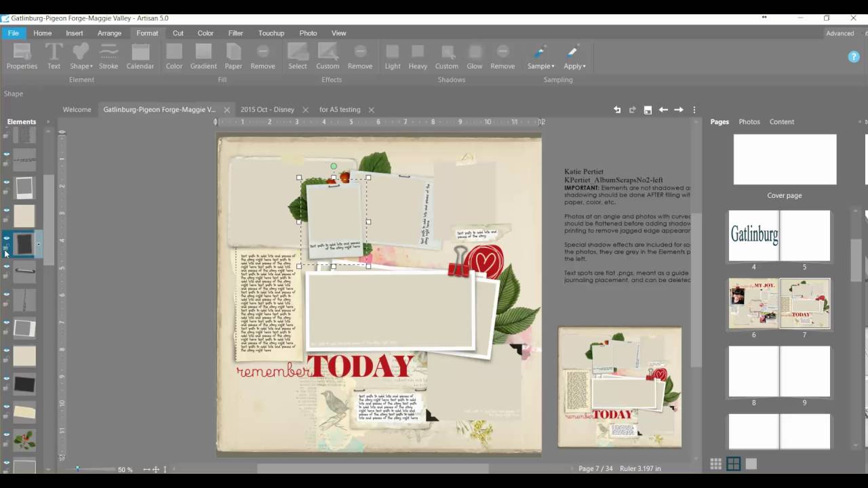This screenshot has width=868, height=488.
Task: Switch to the Insert ribbon tab
Action: [x=75, y=33]
